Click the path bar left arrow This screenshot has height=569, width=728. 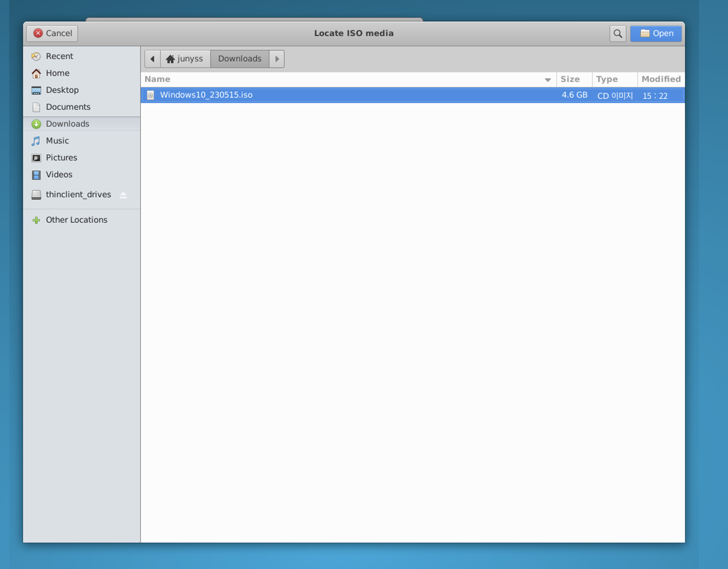[x=152, y=59]
